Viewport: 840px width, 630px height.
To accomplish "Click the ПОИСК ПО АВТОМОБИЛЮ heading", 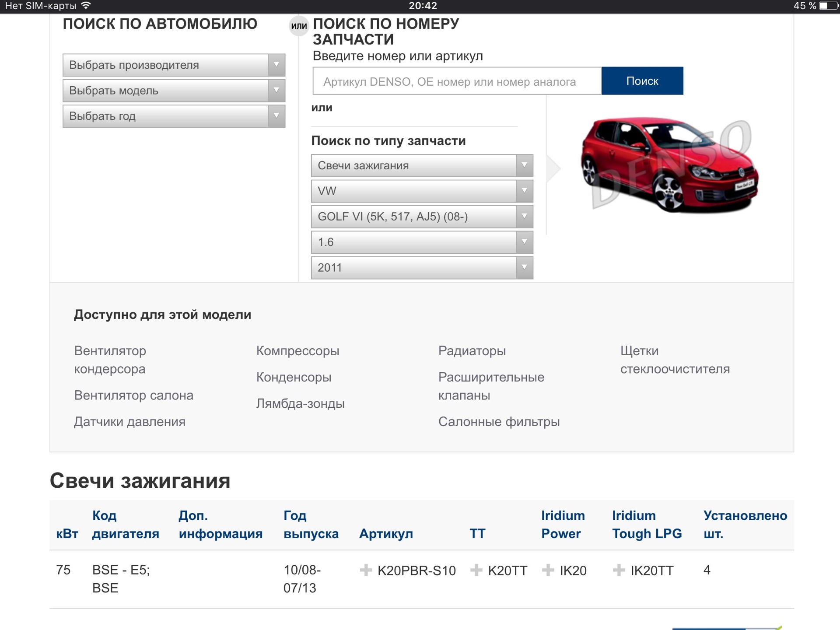I will [x=160, y=24].
